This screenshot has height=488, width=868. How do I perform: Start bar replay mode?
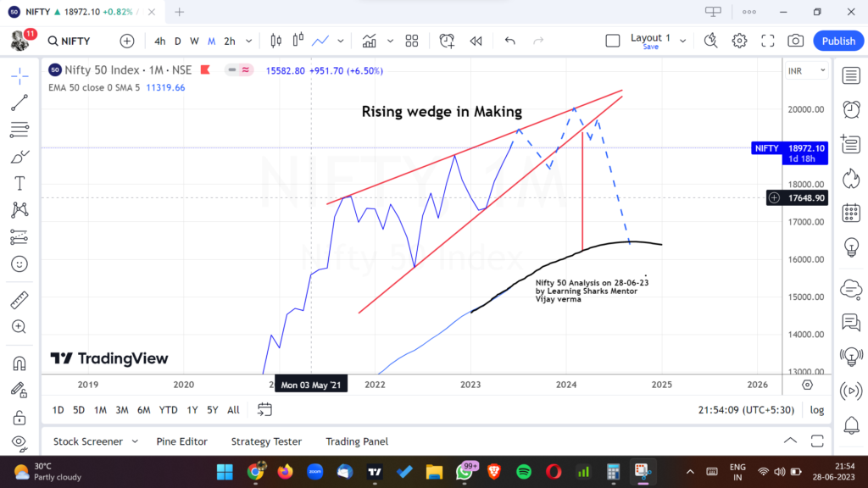coord(476,41)
